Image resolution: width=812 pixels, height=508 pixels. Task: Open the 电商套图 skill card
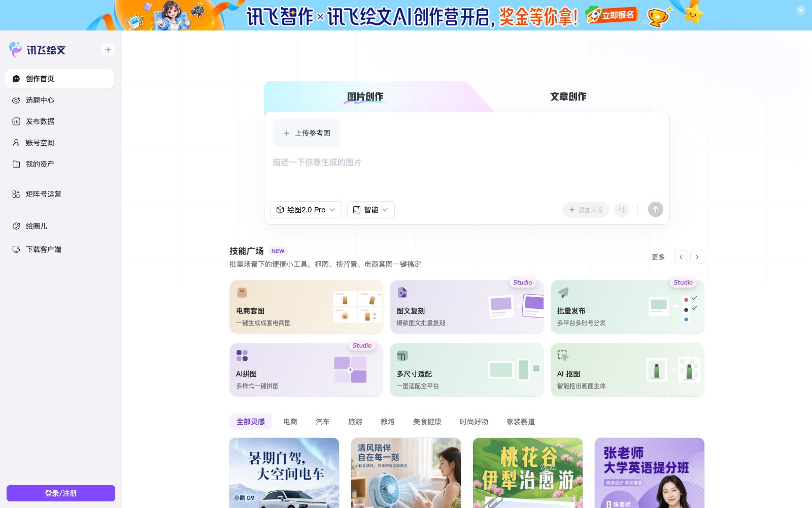(x=306, y=307)
